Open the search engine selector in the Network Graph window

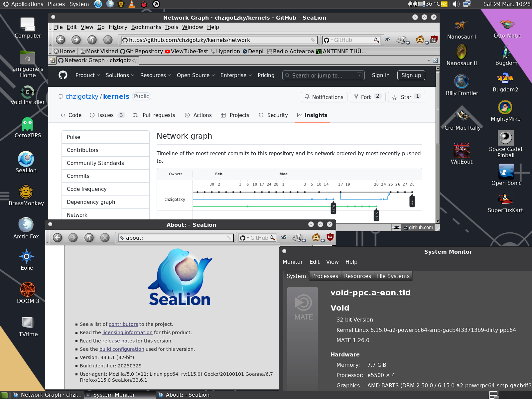(328, 40)
